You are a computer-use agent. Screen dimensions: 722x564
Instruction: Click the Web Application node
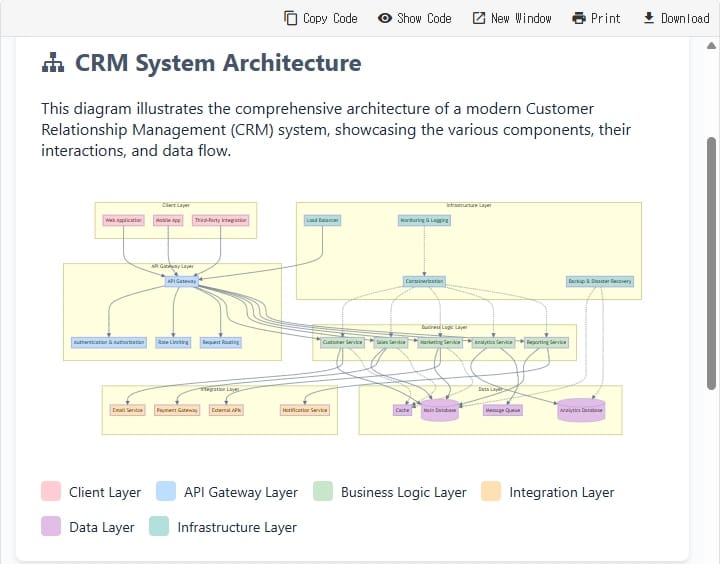124,220
